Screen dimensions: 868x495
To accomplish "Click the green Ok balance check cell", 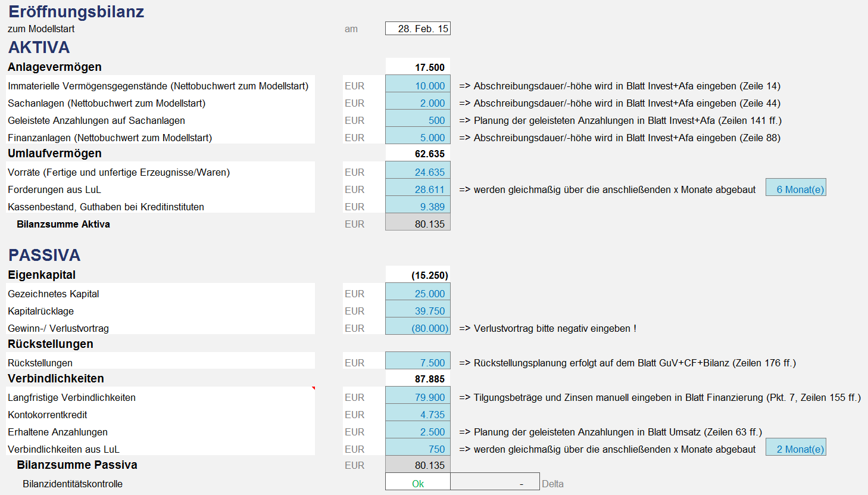I will click(418, 482).
